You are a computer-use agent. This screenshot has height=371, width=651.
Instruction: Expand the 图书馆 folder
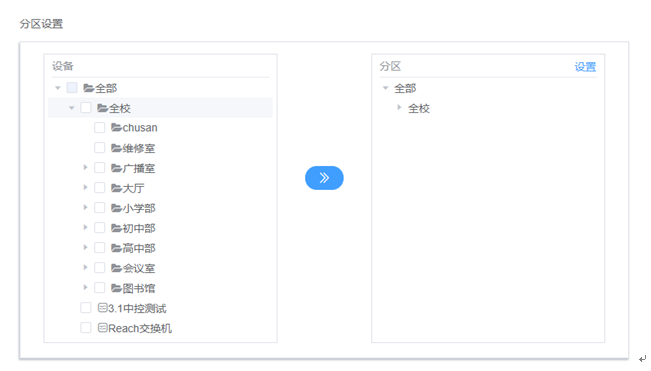click(86, 288)
